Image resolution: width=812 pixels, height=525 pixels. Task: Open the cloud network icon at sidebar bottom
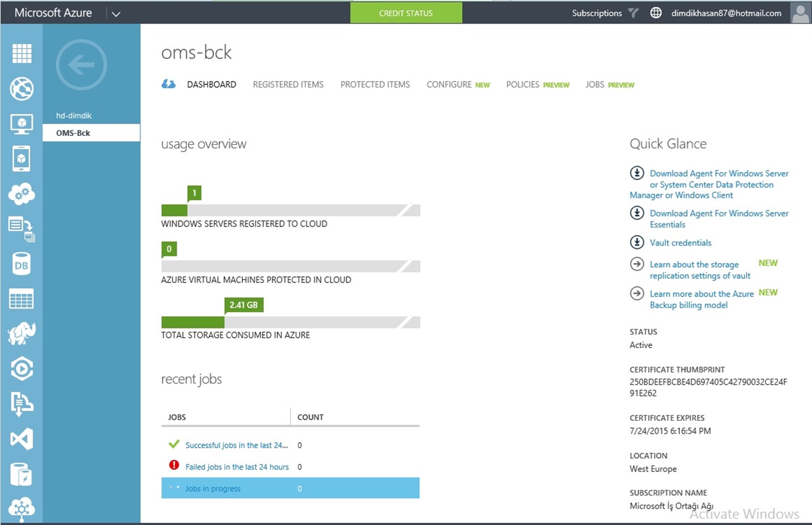21,509
